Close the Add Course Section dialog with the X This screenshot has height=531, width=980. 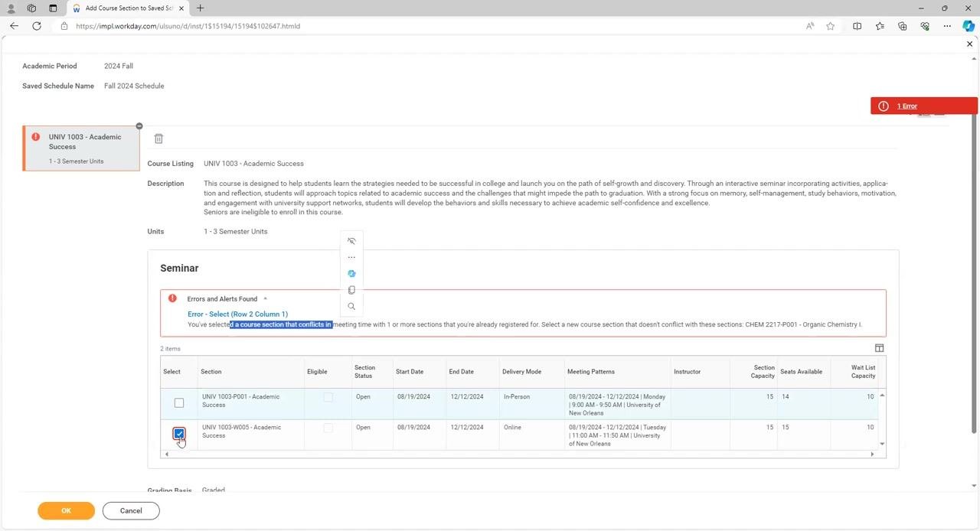click(969, 44)
